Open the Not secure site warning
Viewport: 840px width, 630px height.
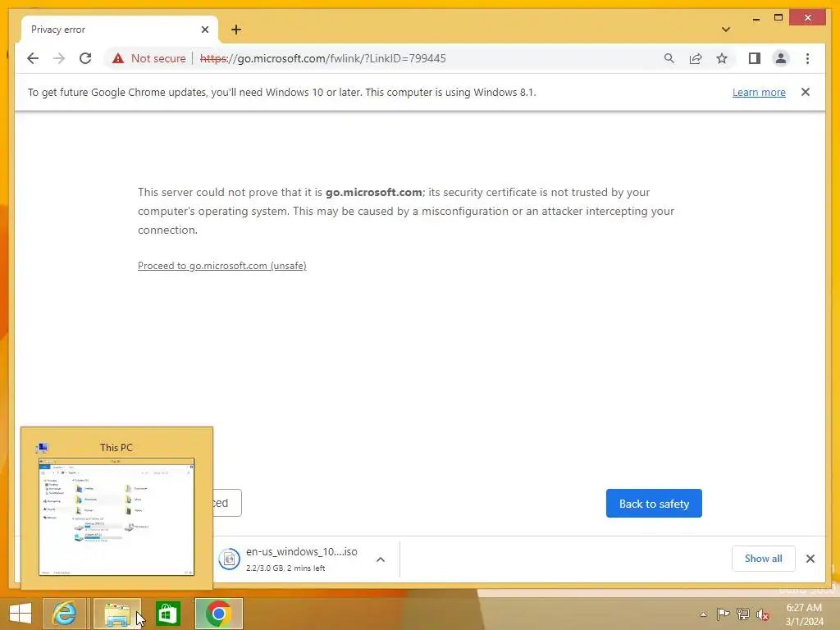[148, 58]
